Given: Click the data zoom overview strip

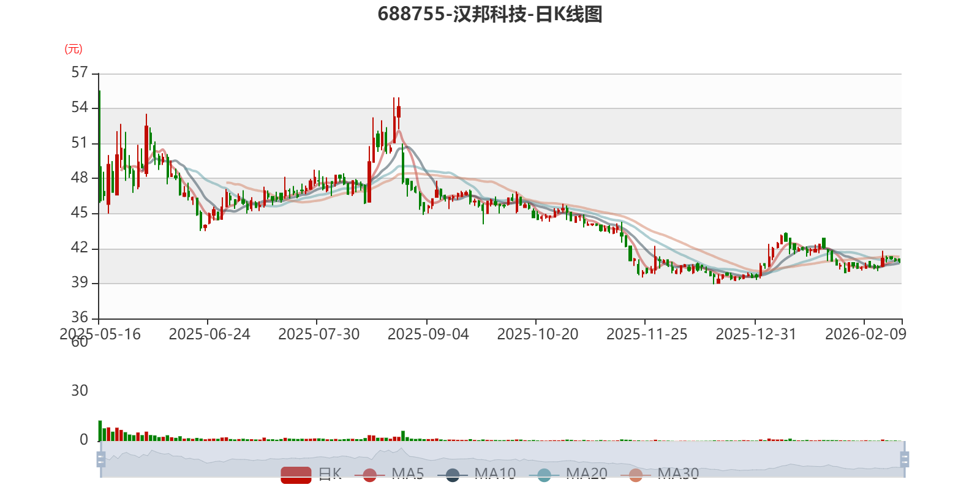Looking at the screenshot, I should [x=502, y=459].
